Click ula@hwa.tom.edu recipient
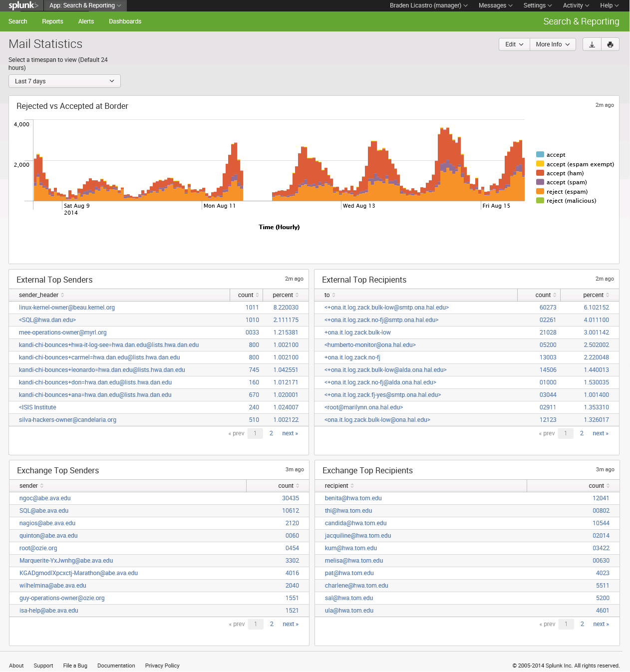This screenshot has width=630, height=672. 349,611
